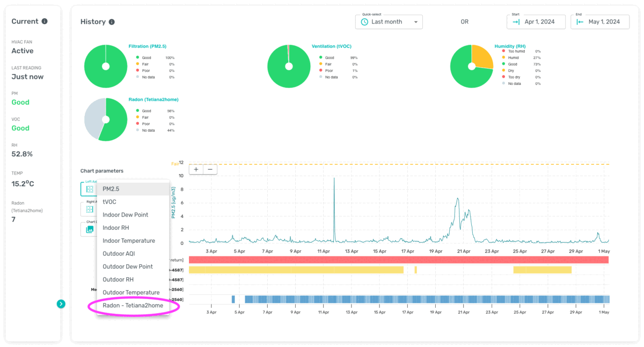Open the Right Axis dropdown

pyautogui.click(x=88, y=209)
